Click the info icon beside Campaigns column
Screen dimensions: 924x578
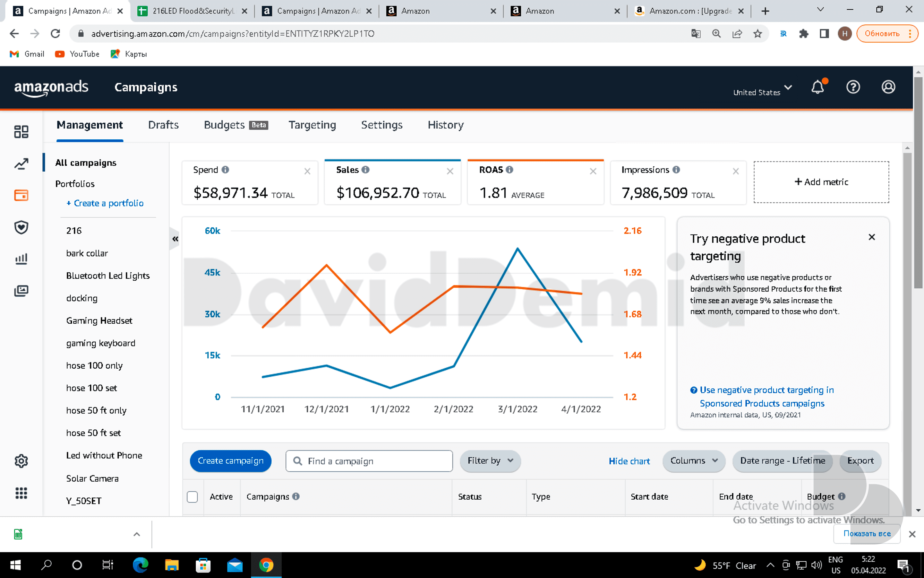[296, 496]
